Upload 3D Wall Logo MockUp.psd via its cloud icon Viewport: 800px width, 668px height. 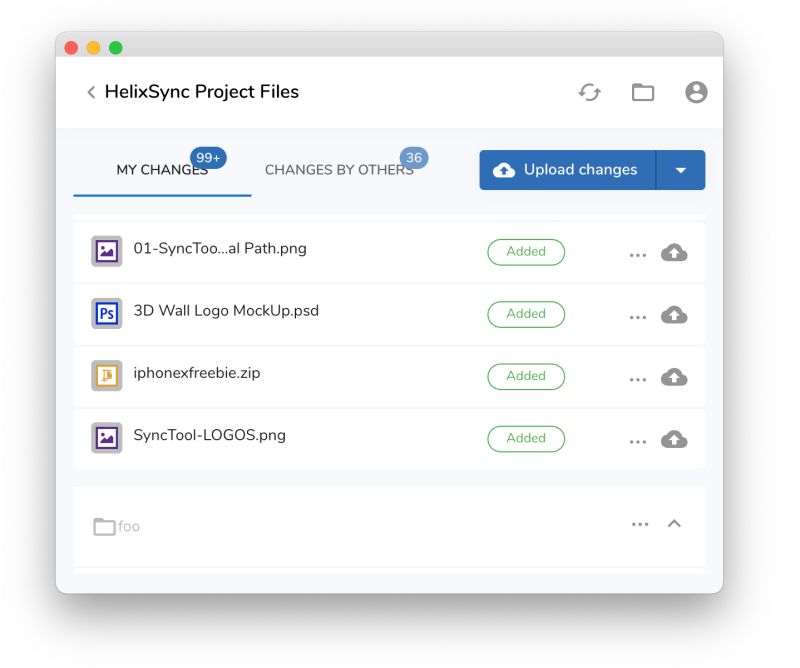(x=674, y=313)
